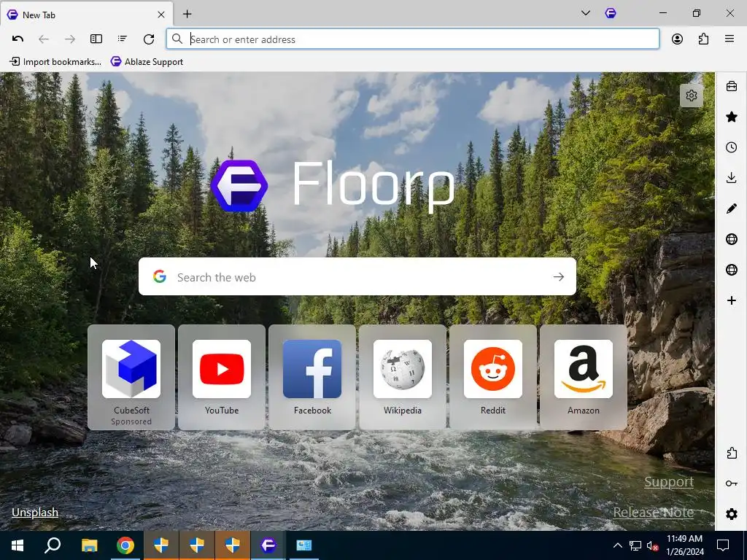Open the Amazon shortcut tile
Screen dimensions: 747x560
tap(584, 377)
